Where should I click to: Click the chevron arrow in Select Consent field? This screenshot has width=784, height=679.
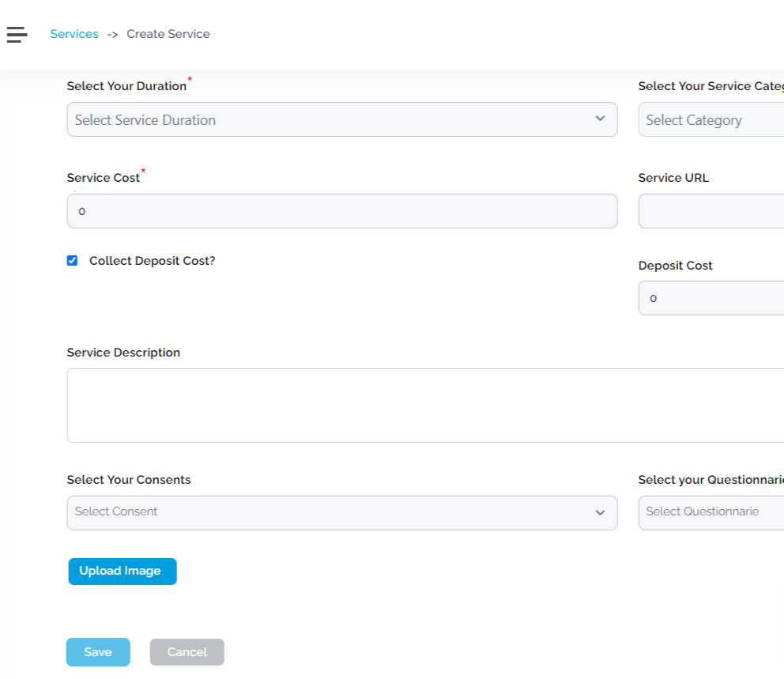(600, 513)
